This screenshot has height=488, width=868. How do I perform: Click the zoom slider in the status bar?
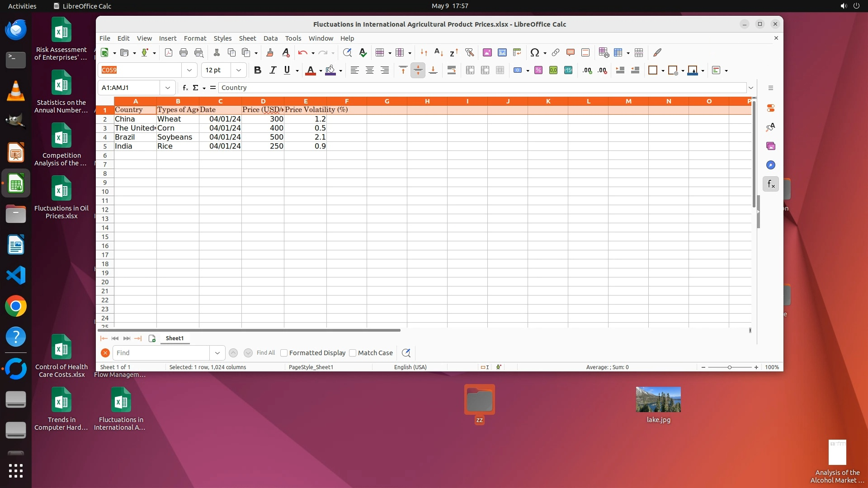(729, 367)
